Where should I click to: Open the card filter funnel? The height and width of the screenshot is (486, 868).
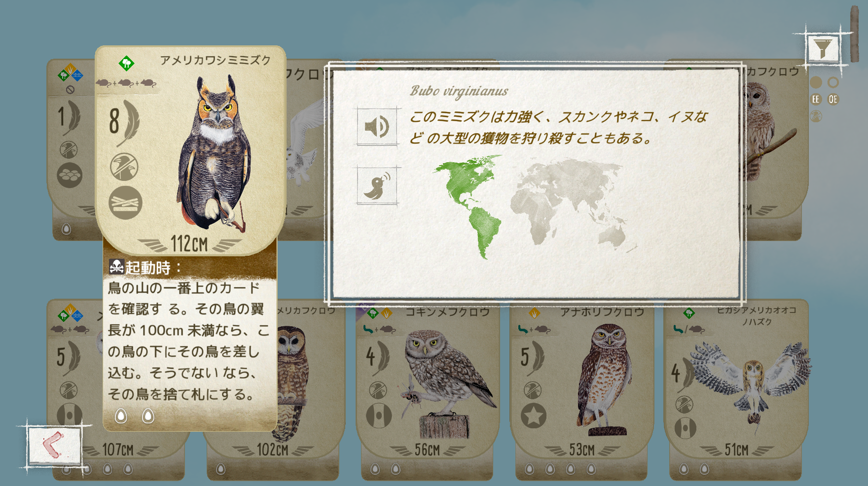tap(822, 48)
